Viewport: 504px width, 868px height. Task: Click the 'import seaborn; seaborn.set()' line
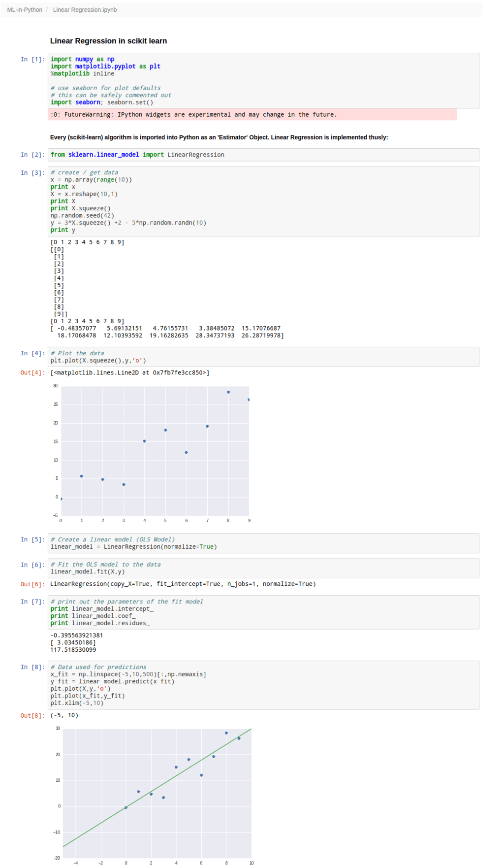[102, 102]
